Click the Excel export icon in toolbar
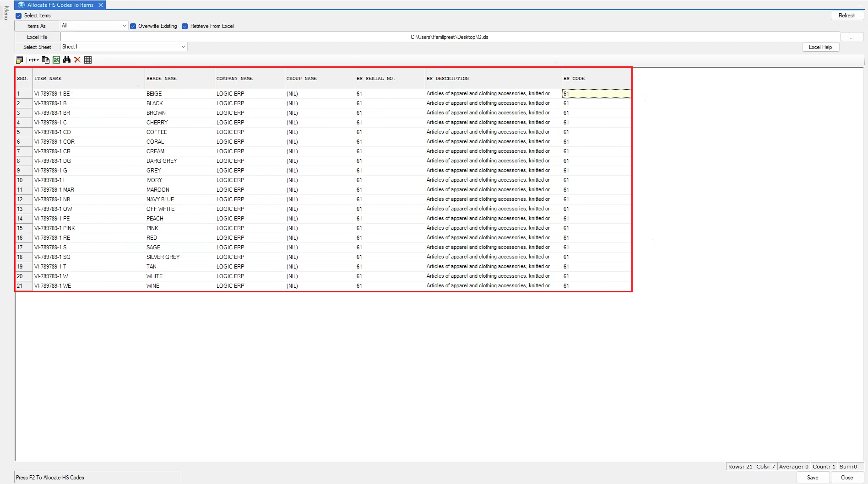The height and width of the screenshot is (484, 868). point(56,60)
